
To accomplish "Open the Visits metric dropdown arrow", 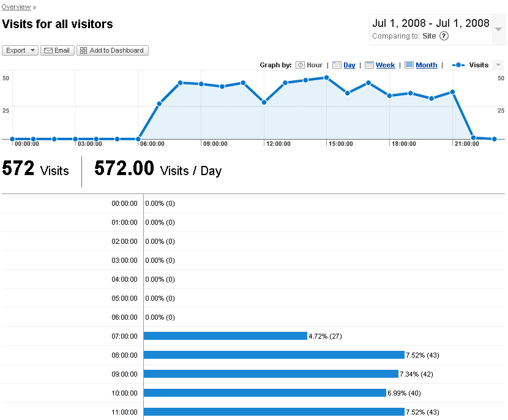I will [x=498, y=65].
